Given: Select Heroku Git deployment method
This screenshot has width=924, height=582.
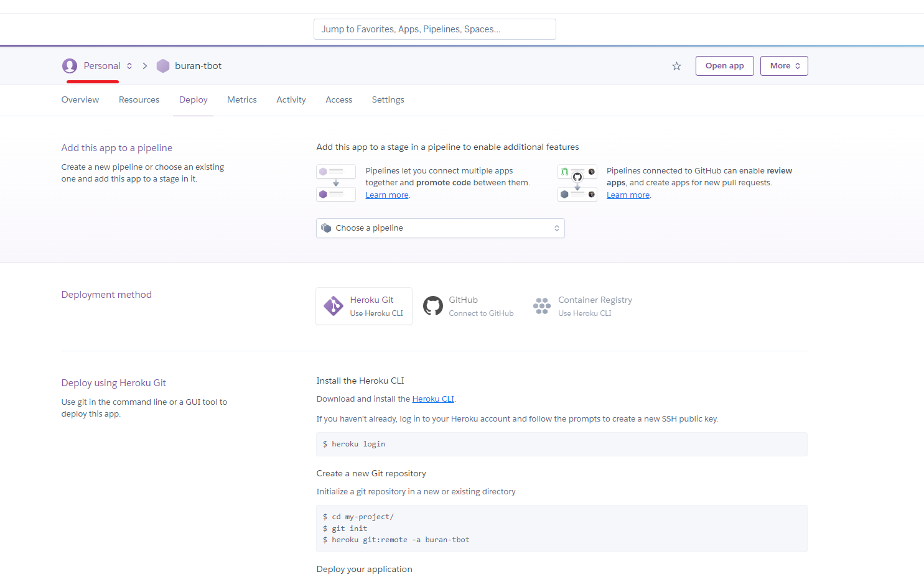Looking at the screenshot, I should click(364, 306).
